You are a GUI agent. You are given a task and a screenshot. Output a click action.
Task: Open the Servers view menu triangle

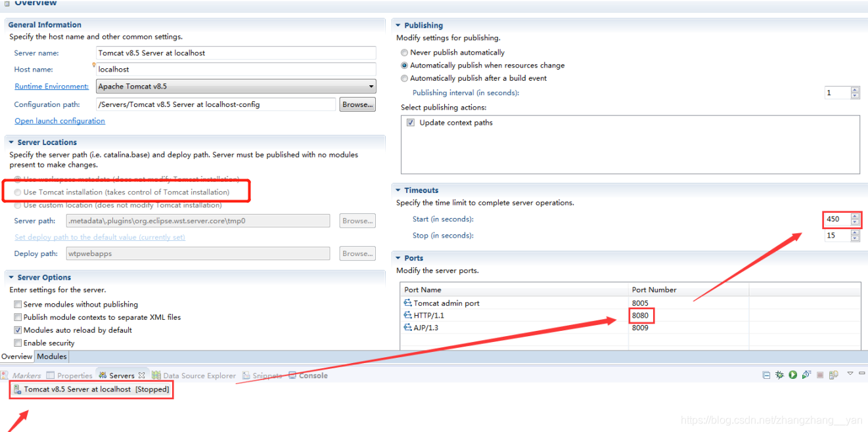point(850,374)
